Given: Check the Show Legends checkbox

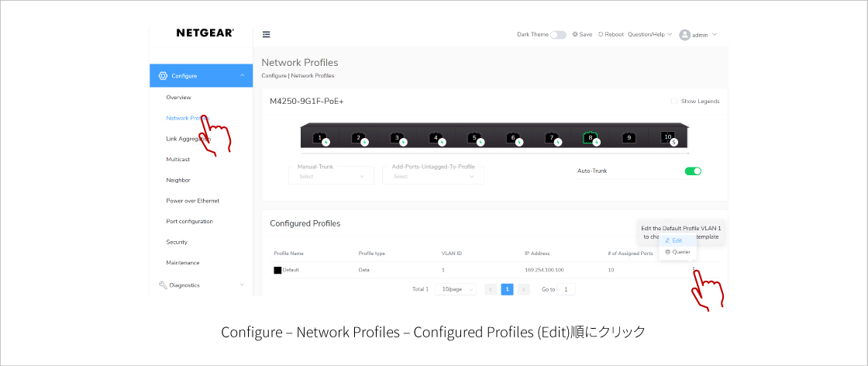Looking at the screenshot, I should [674, 102].
